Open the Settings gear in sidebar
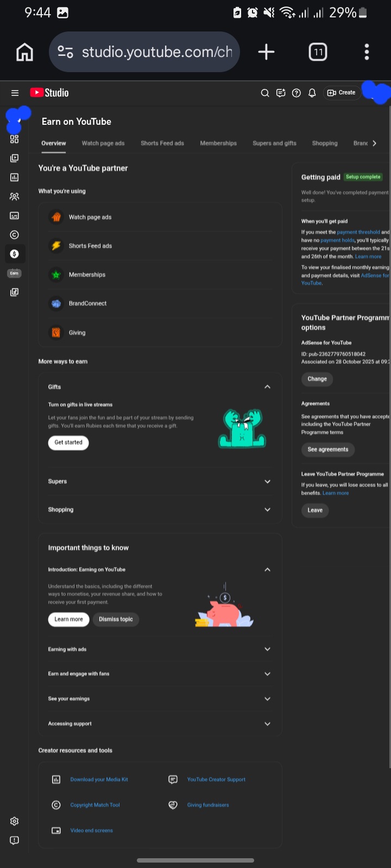 pyautogui.click(x=15, y=821)
